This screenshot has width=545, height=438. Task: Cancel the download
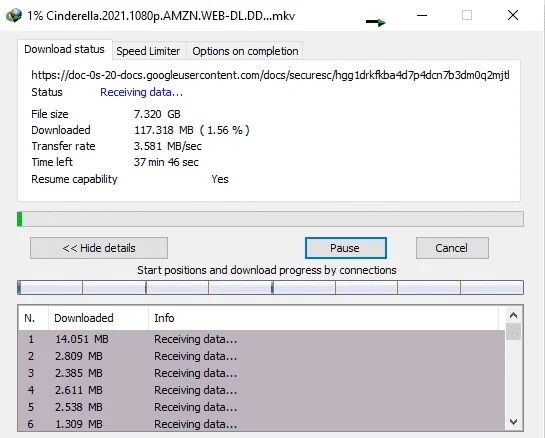coord(452,248)
